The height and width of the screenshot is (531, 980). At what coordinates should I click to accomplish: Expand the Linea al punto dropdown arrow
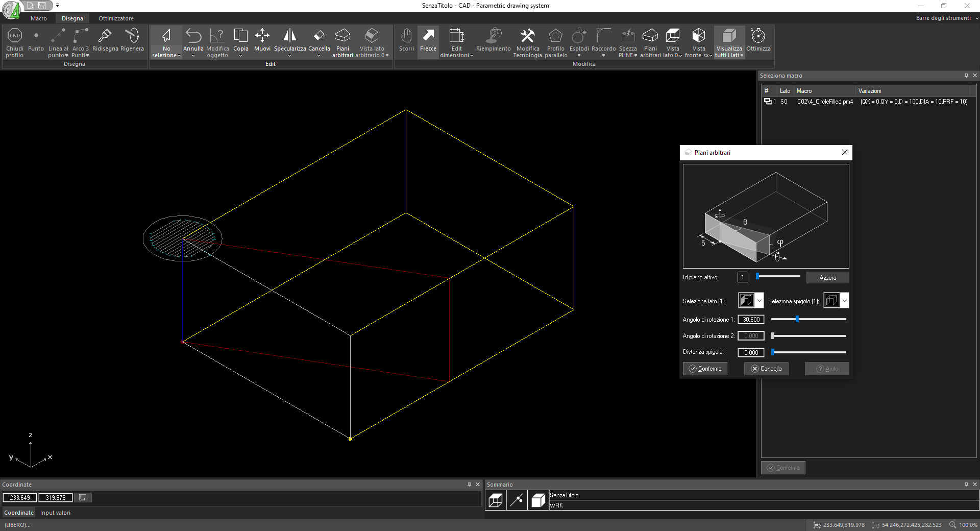(66, 55)
